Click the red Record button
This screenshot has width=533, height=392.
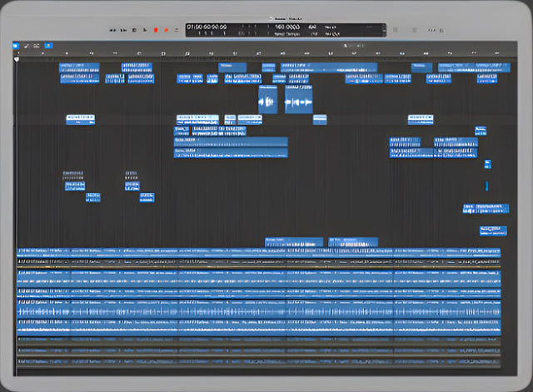[x=156, y=30]
